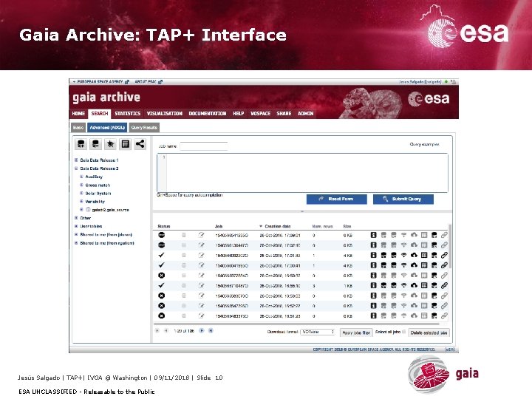Click the table editor grid icon
532x399 pixels.
tap(125, 144)
